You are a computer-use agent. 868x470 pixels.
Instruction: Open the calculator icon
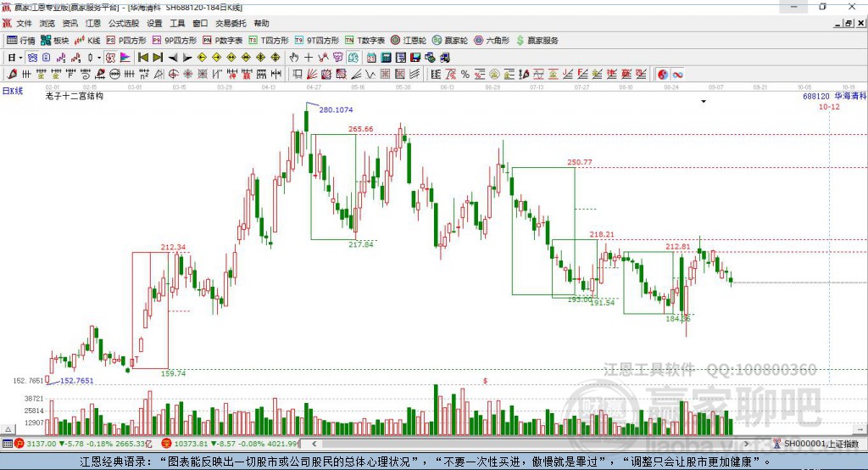387,58
